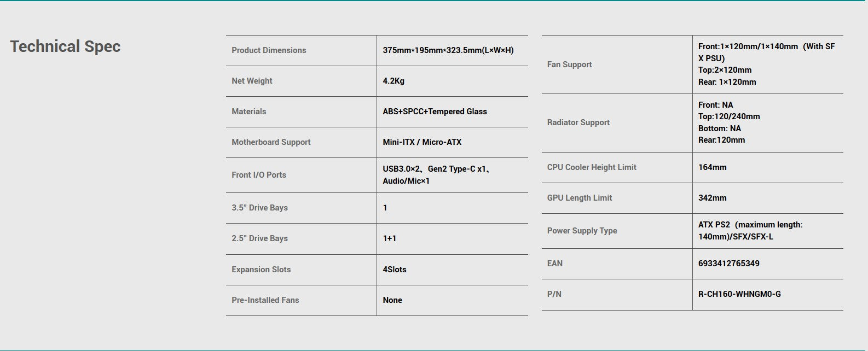Select the 3.5" Drive Bays label
The height and width of the screenshot is (351, 868).
click(259, 208)
